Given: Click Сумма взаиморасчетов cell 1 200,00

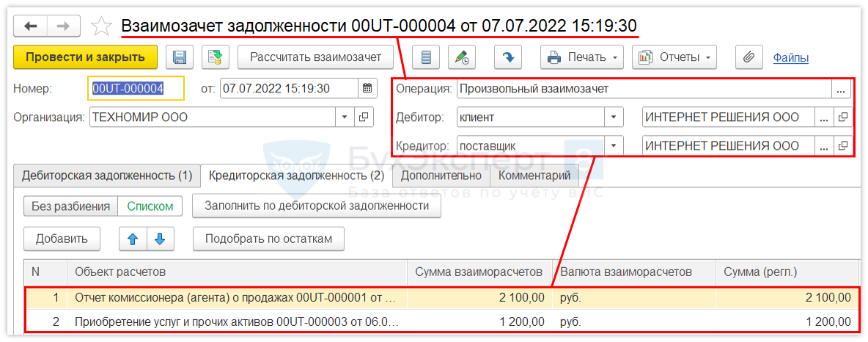Looking at the screenshot, I should tap(479, 321).
